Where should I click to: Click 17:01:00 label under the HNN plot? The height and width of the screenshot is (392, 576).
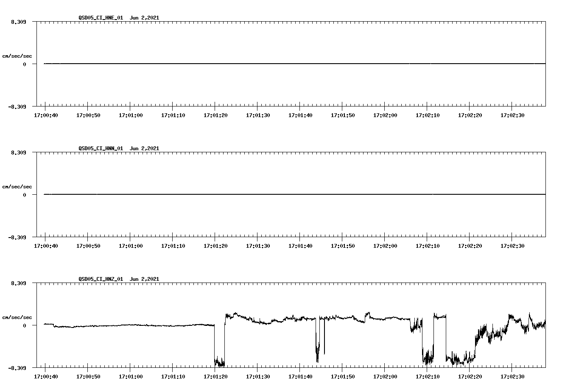[131, 246]
